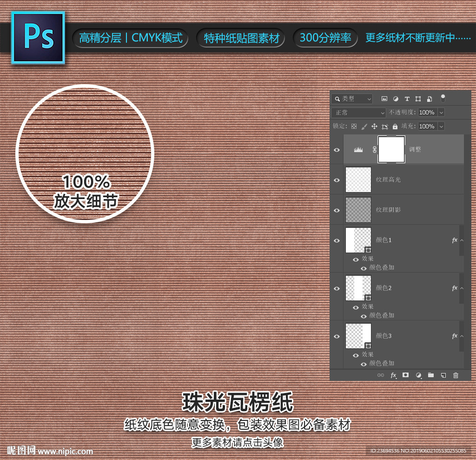This screenshot has height=460, width=476.
Task: Click prevent artboard auto-nesting lock icon
Action: pyautogui.click(x=384, y=127)
